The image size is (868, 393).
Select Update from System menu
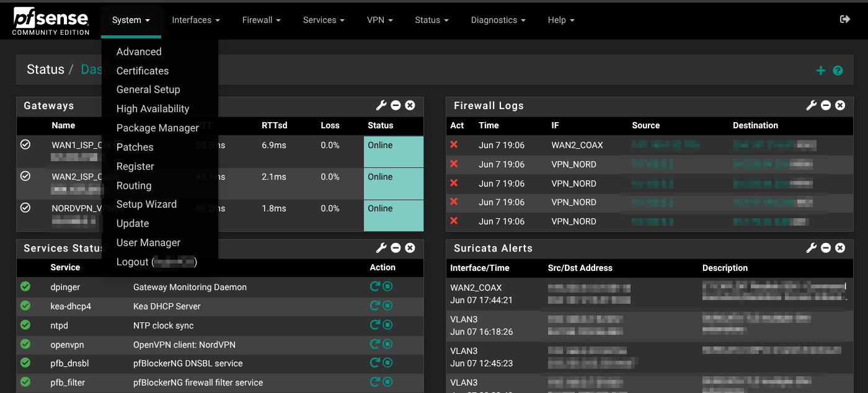[133, 223]
